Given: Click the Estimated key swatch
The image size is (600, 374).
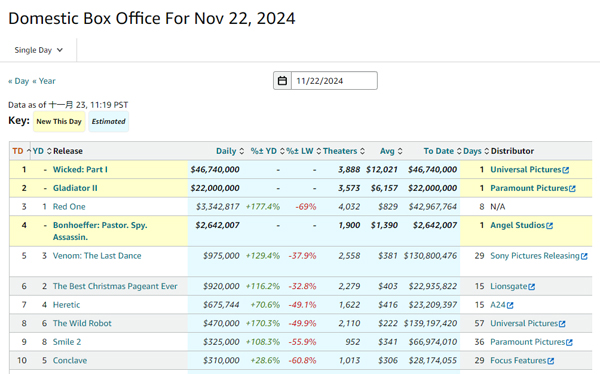Looking at the screenshot, I should click(109, 121).
